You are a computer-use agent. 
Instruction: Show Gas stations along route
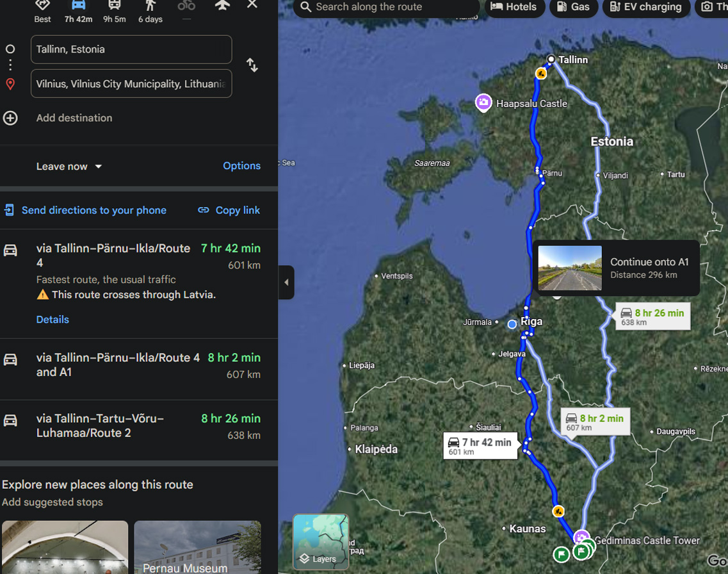pos(573,7)
